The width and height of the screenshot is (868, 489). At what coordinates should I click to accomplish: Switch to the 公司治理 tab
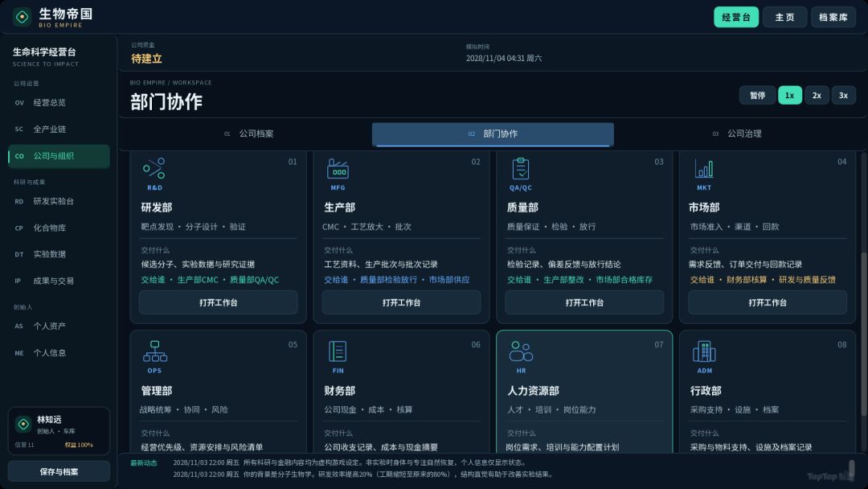pyautogui.click(x=737, y=134)
